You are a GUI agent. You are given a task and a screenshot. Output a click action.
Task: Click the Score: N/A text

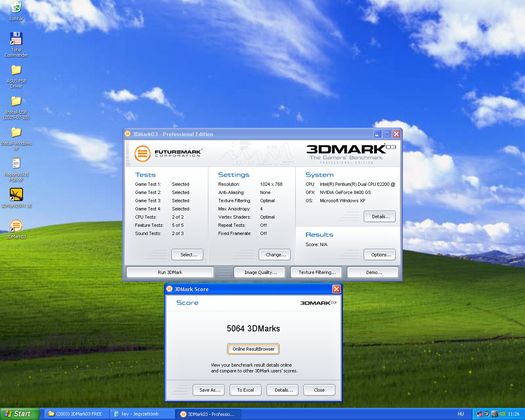tap(316, 244)
